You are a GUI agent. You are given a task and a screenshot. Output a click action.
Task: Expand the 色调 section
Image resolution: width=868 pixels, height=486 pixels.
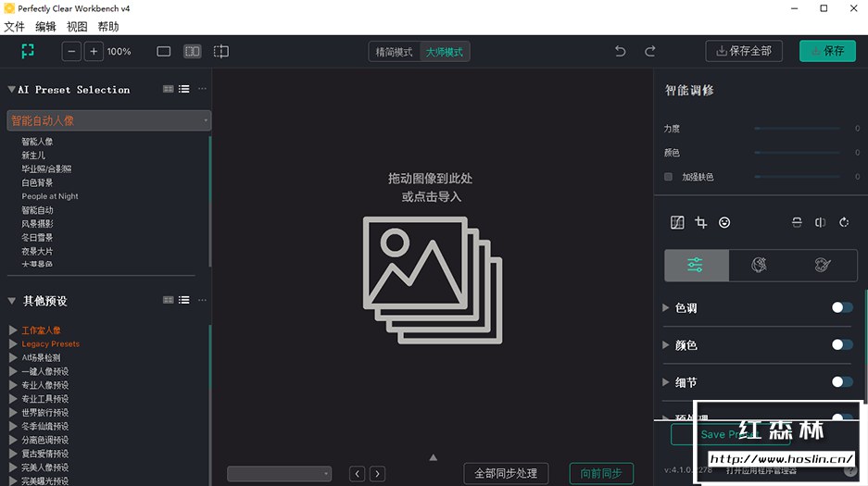click(666, 307)
